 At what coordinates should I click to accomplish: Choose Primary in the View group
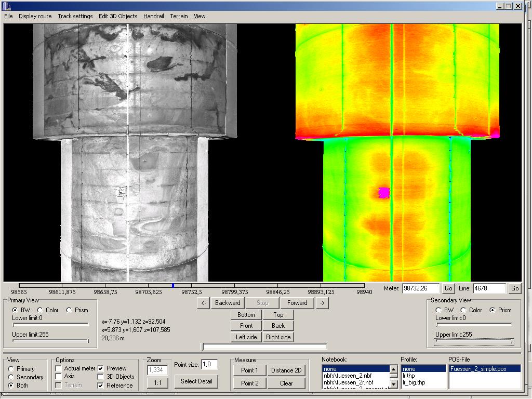tap(11, 369)
